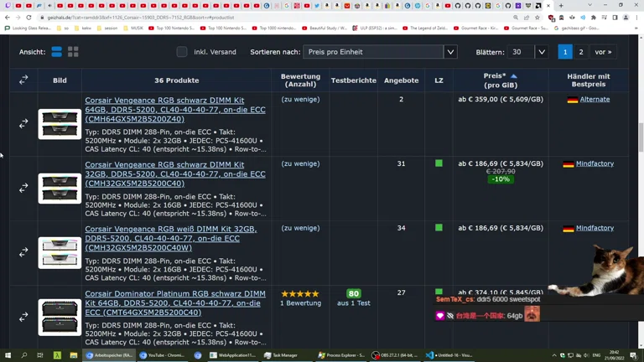Switch to list view layout icon
Image resolution: width=644 pixels, height=362 pixels.
56,52
